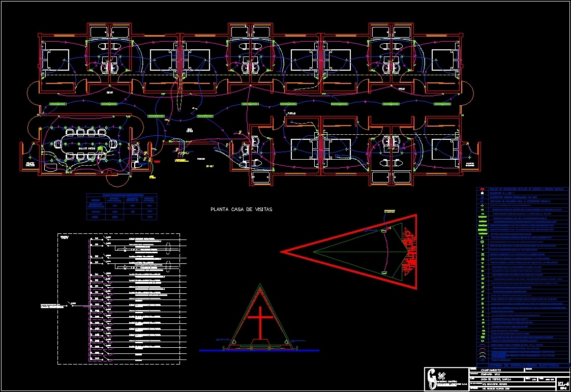Click the CAMPAMENTO row in the title block
Image resolution: width=571 pixels, height=392 pixels.
(491, 370)
